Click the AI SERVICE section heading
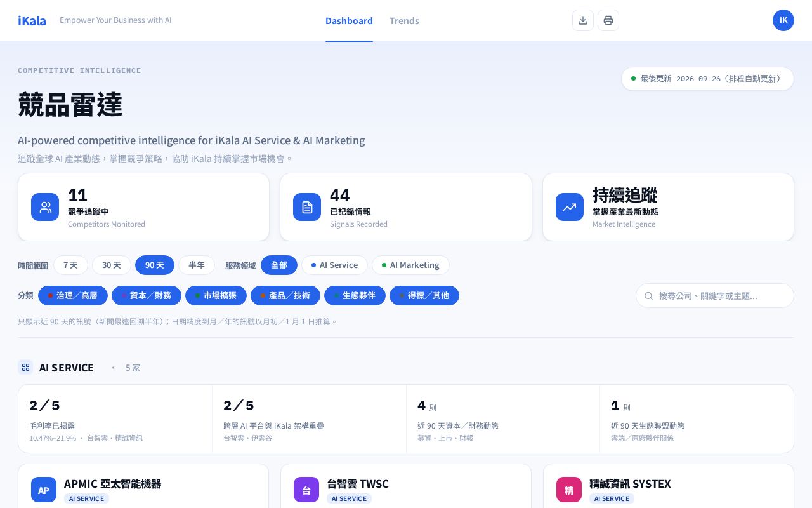The image size is (812, 508). 67,367
